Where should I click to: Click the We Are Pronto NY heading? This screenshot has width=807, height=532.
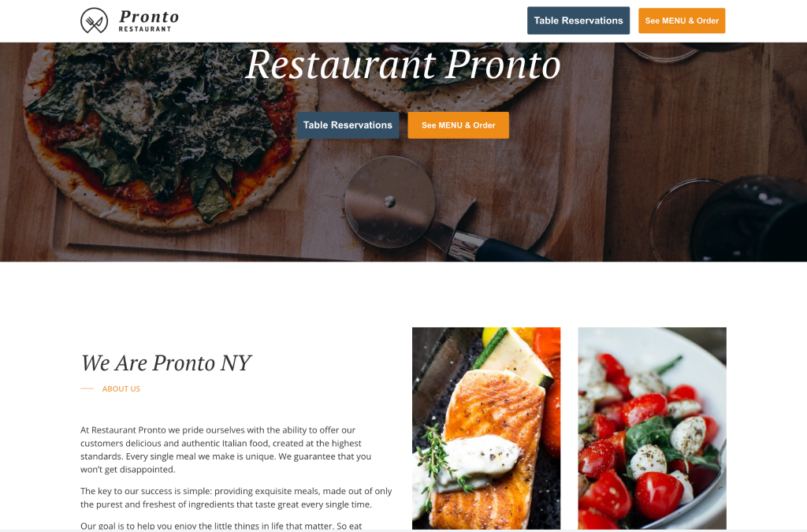point(165,363)
